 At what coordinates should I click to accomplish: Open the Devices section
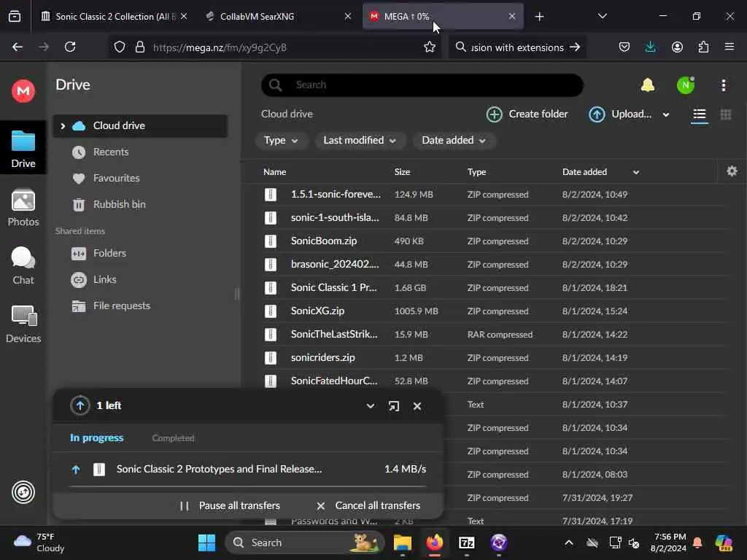coord(23,324)
